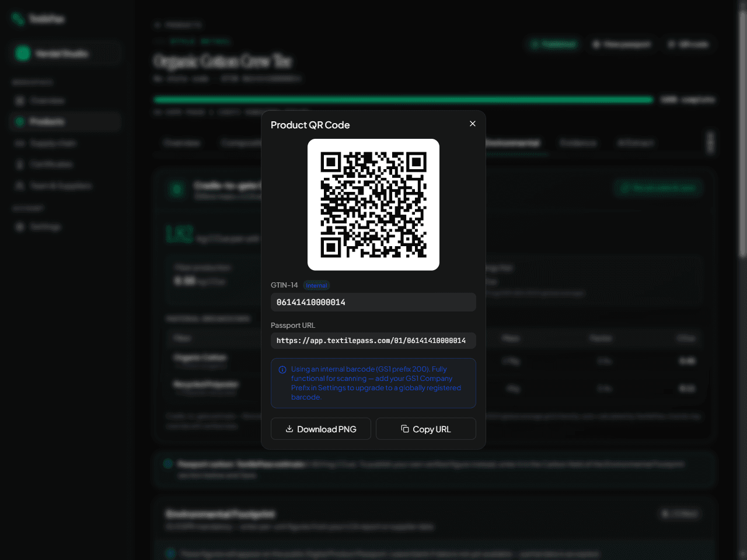Click the internal barcode notice text
747x560 pixels.
point(376,383)
